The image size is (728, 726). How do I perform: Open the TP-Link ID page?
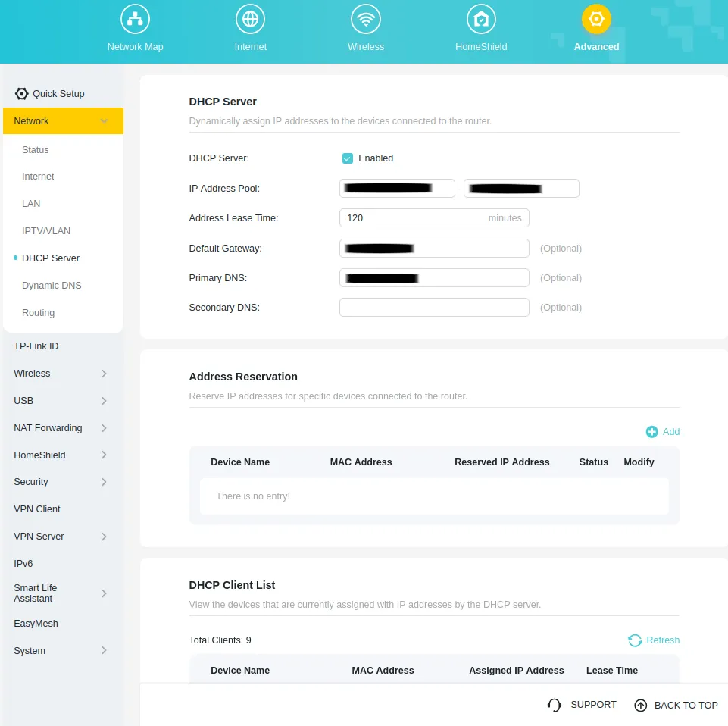tap(36, 346)
